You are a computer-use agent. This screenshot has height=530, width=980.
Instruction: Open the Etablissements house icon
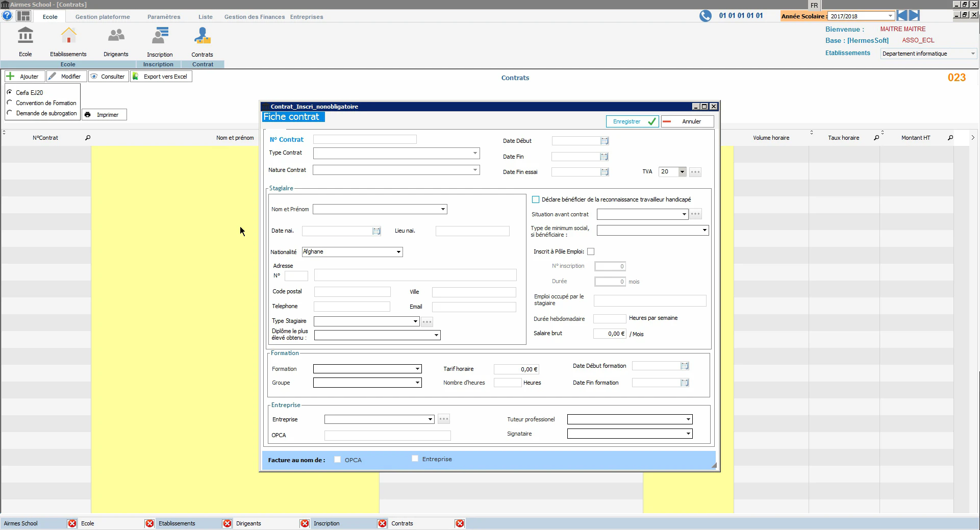click(68, 36)
